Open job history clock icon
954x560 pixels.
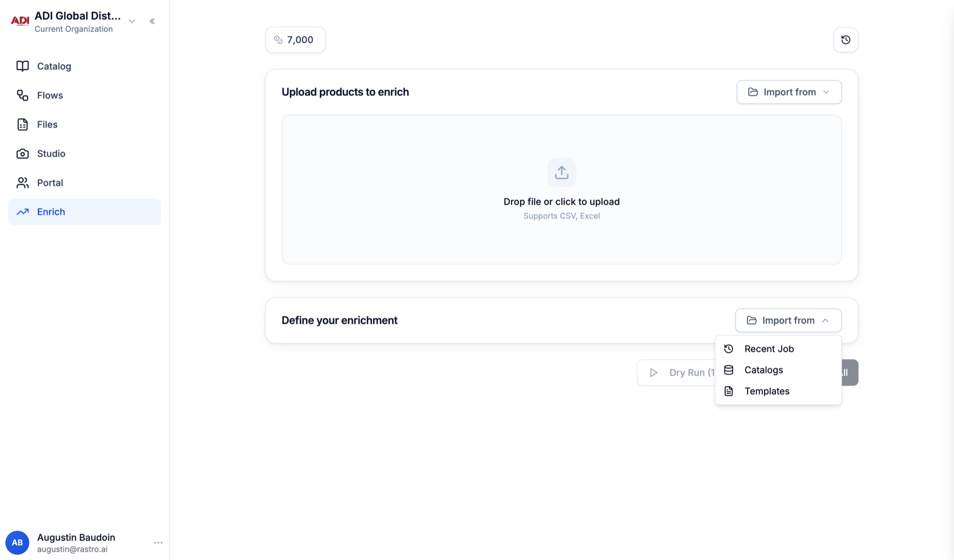[845, 40]
